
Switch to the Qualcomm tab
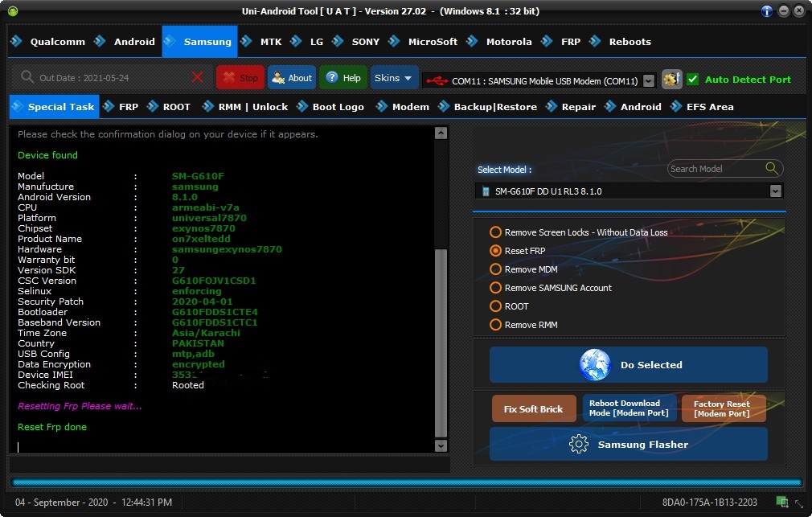click(51, 42)
